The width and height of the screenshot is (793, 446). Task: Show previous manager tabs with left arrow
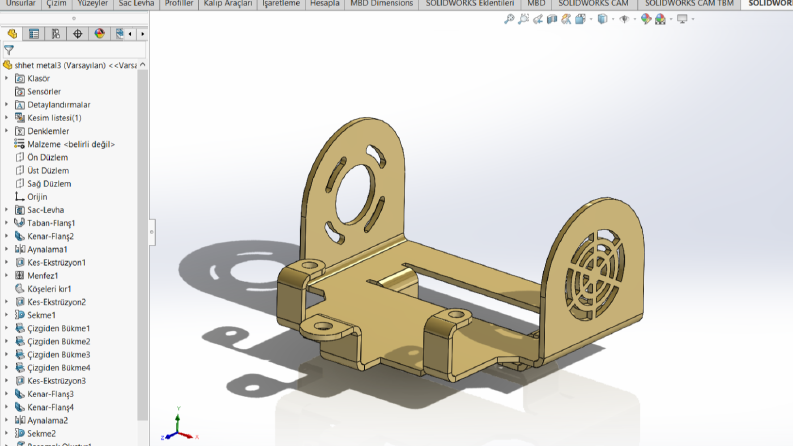130,34
